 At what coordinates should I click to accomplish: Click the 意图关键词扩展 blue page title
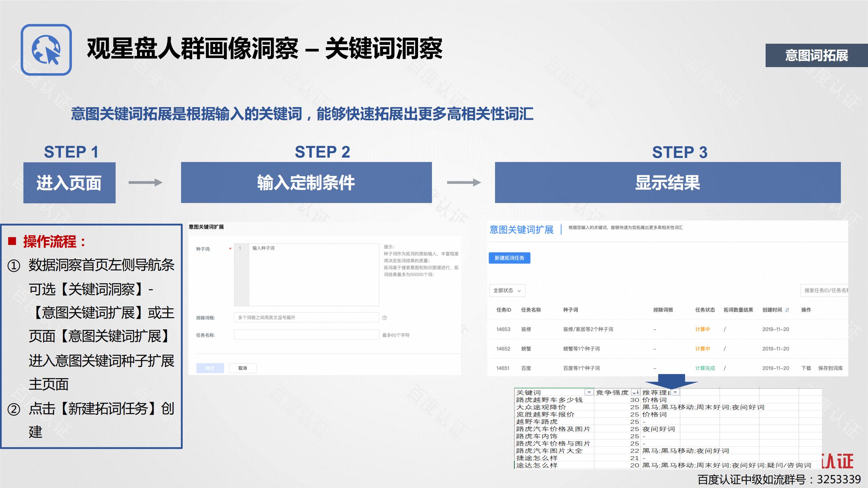coord(521,230)
